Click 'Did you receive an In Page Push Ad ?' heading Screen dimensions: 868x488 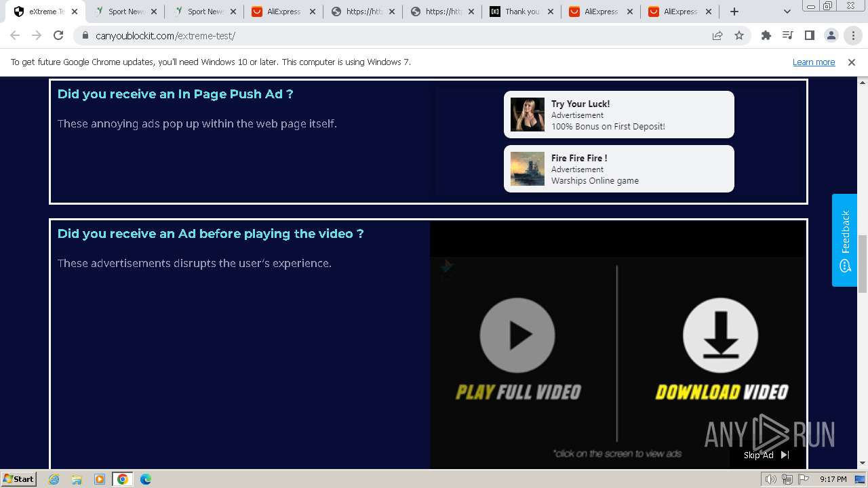pos(176,94)
